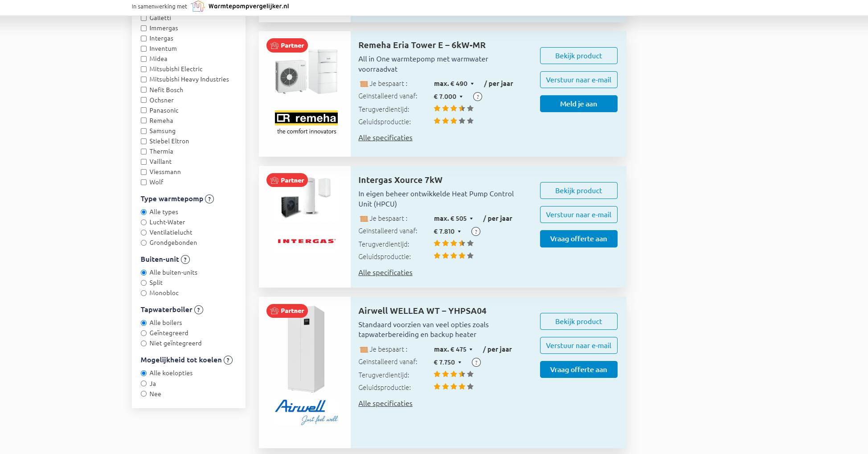Show help for Mogelijkheid tot koelen

point(228,360)
